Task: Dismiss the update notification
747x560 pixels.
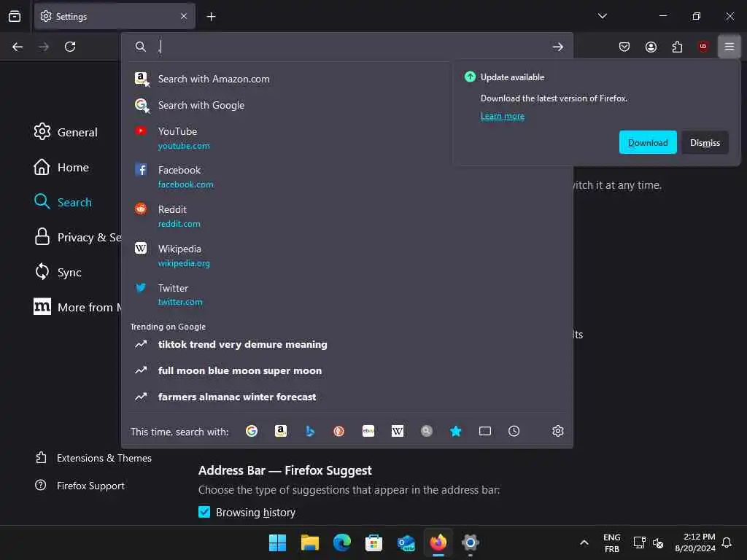Action: point(705,142)
